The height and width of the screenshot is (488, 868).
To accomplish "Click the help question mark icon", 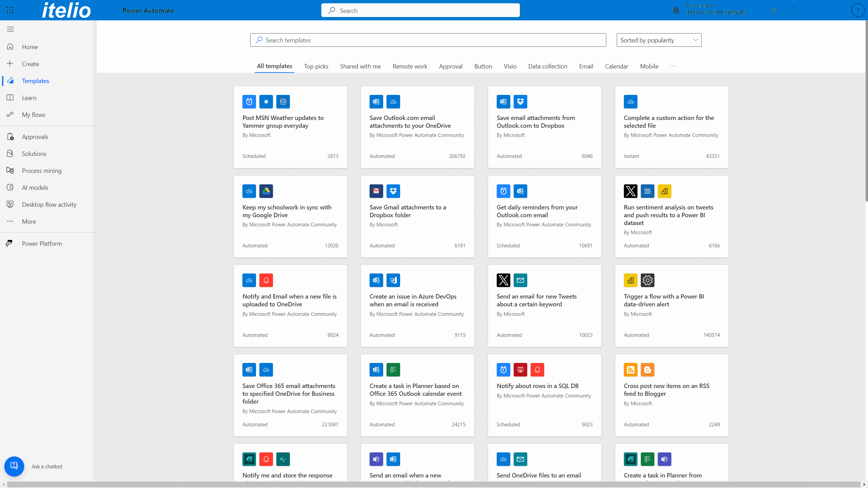I will coord(794,10).
